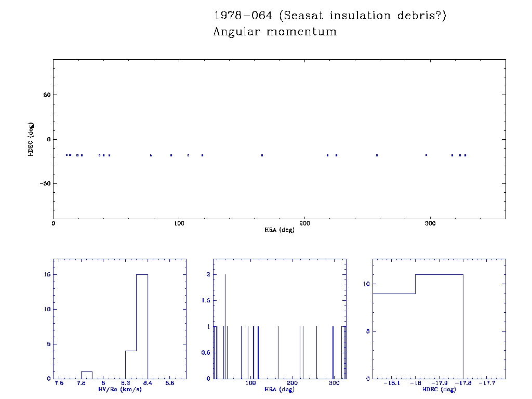The height and width of the screenshot is (399, 532).
Task: Click the tallest bar in the HV/Re histogram
Action: point(142,327)
